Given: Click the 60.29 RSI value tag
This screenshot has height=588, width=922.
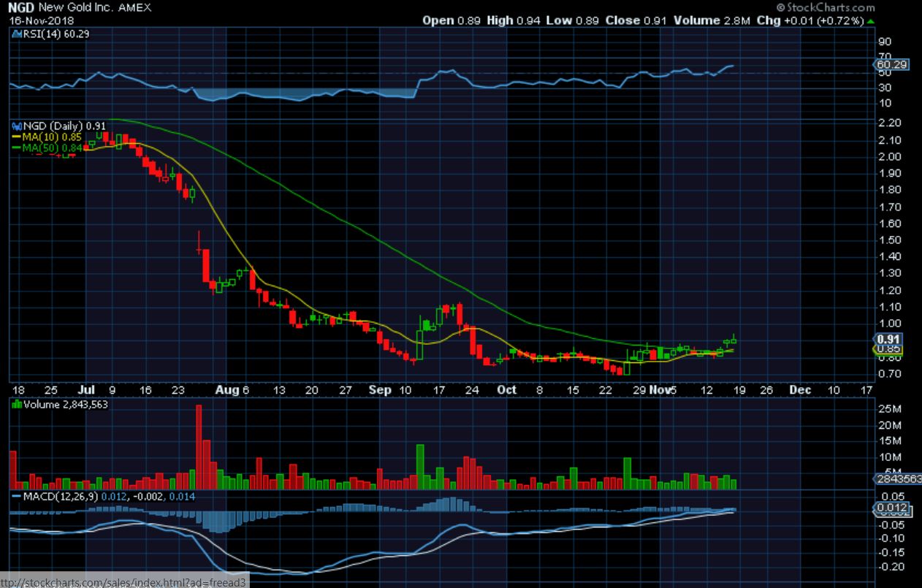Looking at the screenshot, I should tap(891, 65).
